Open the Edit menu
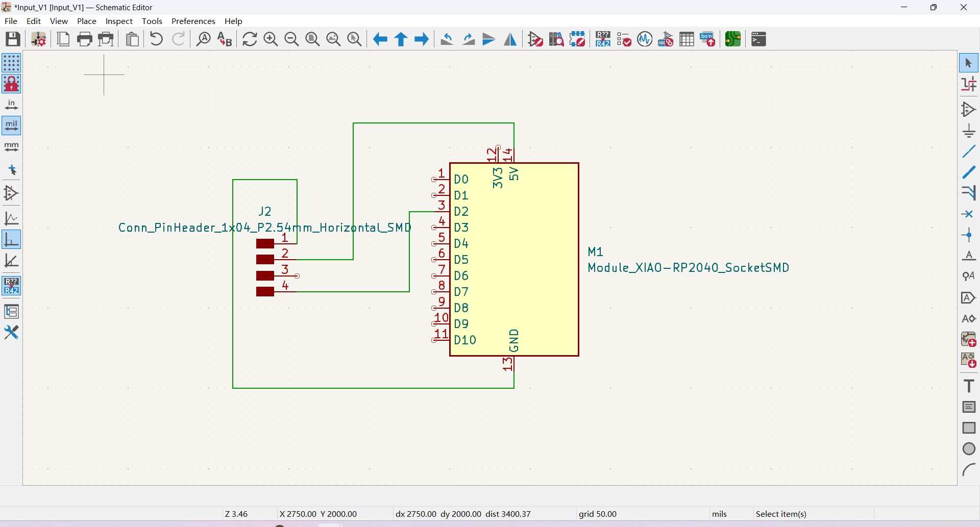The width and height of the screenshot is (980, 527). click(x=34, y=21)
